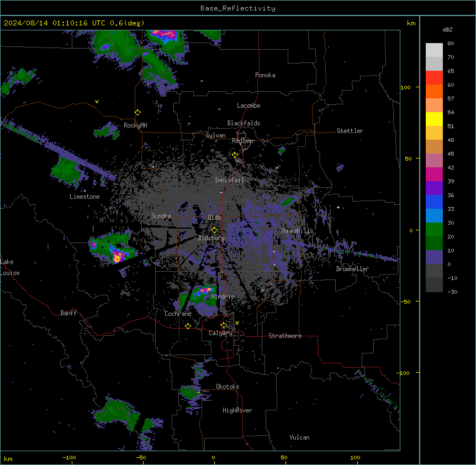The width and height of the screenshot is (476, 465).
Task: Pick the purple 36-39 dBZ legend band
Action: 434,188
